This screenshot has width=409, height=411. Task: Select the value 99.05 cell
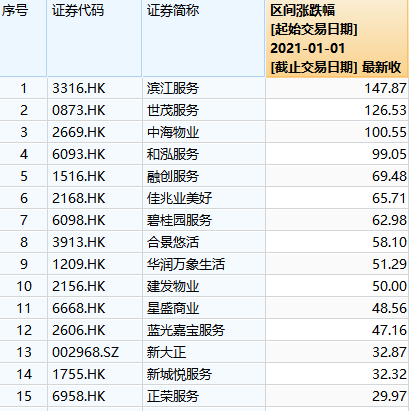pyautogui.click(x=337, y=154)
